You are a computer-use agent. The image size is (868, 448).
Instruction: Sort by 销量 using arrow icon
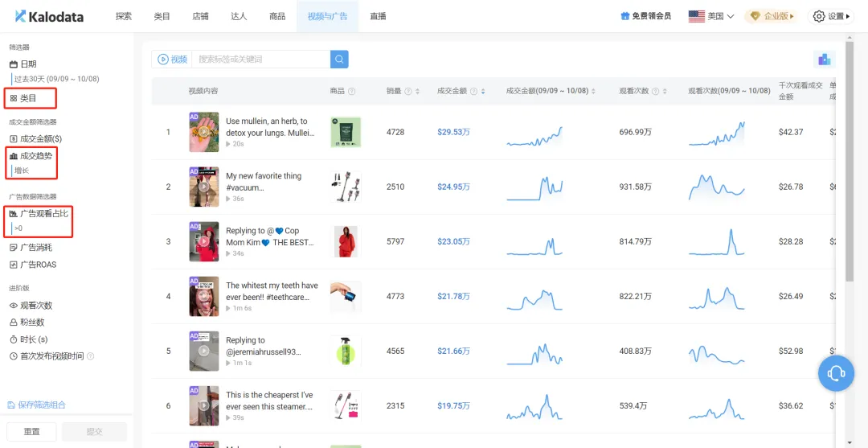(x=417, y=92)
